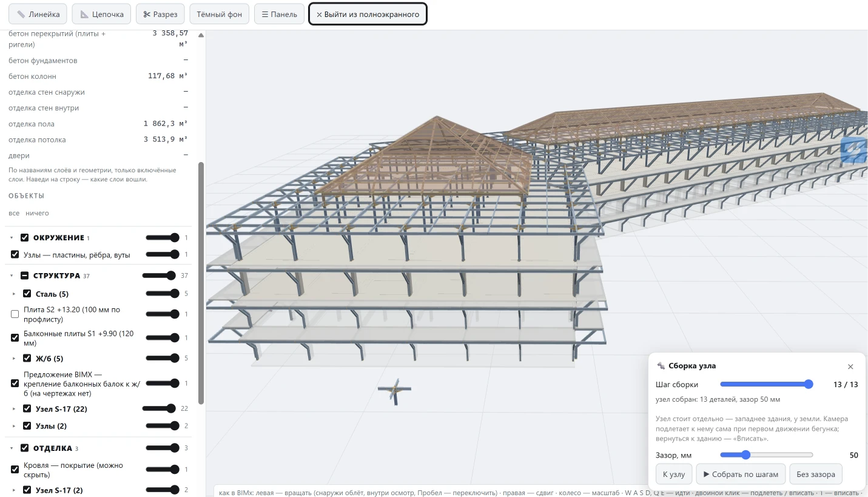868x497 pixels.
Task: Collapse the ОТДЕЛКА group
Action: click(12, 448)
